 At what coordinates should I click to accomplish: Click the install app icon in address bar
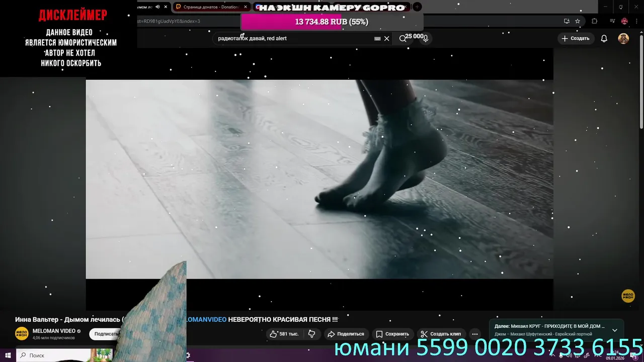click(x=567, y=21)
